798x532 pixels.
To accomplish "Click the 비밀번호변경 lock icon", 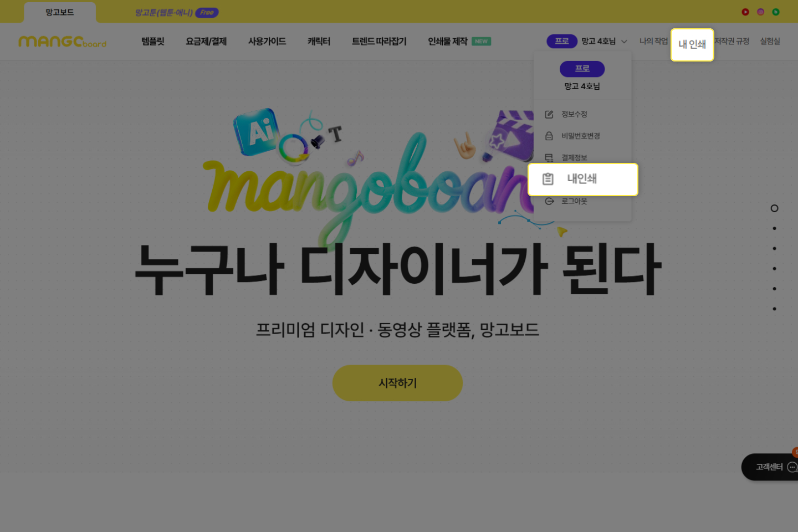I will [549, 136].
